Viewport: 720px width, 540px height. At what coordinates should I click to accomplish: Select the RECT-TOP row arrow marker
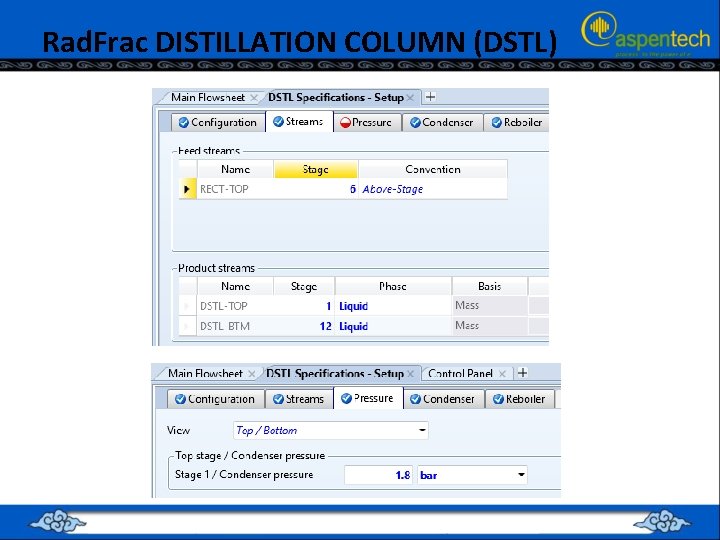pos(187,189)
